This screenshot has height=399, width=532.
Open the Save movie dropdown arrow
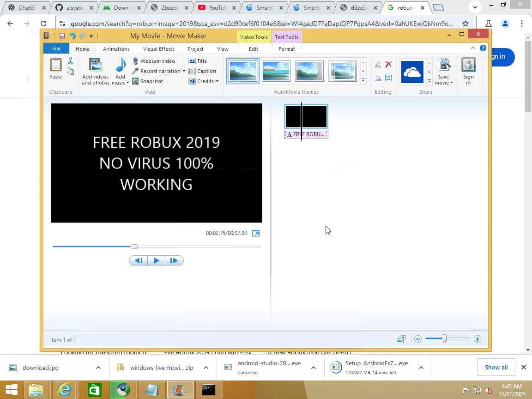[451, 83]
